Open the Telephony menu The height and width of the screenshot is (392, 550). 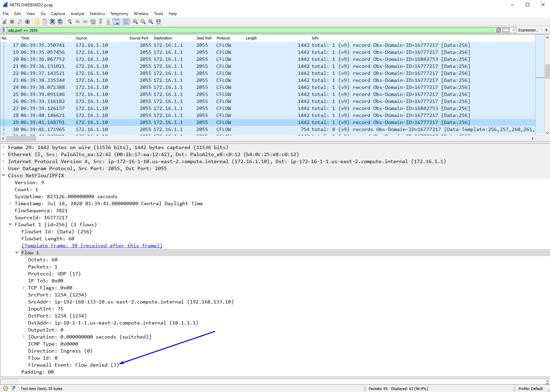coord(119,14)
